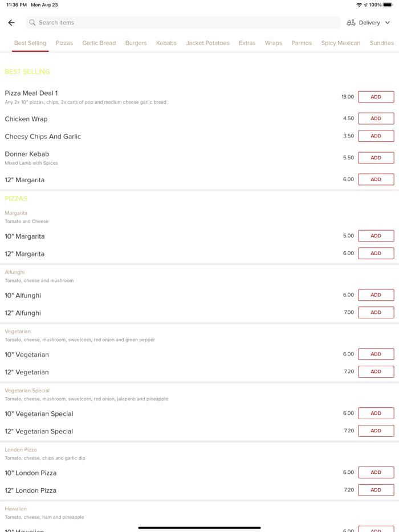Add the 10" Alfunghi pizza
399x532 pixels.
pyautogui.click(x=376, y=295)
